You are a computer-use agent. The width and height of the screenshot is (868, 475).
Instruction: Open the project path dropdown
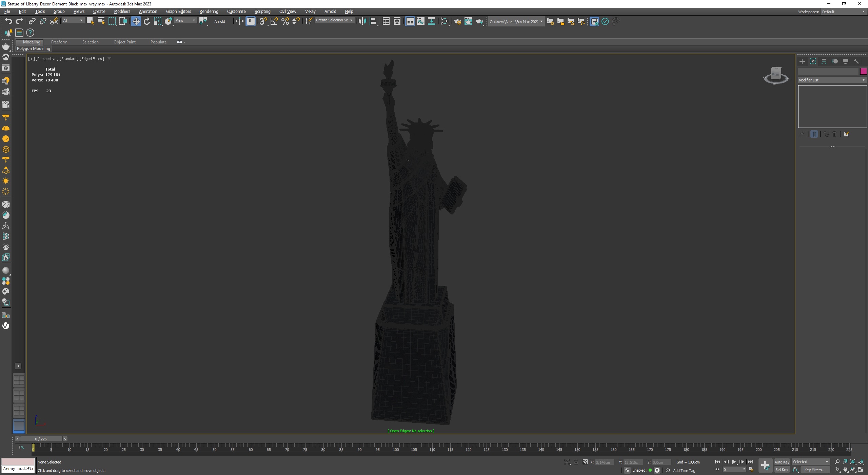516,21
